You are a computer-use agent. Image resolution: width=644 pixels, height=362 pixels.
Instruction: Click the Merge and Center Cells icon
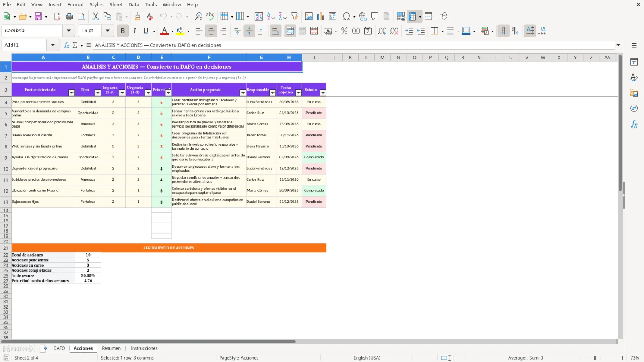click(x=290, y=31)
